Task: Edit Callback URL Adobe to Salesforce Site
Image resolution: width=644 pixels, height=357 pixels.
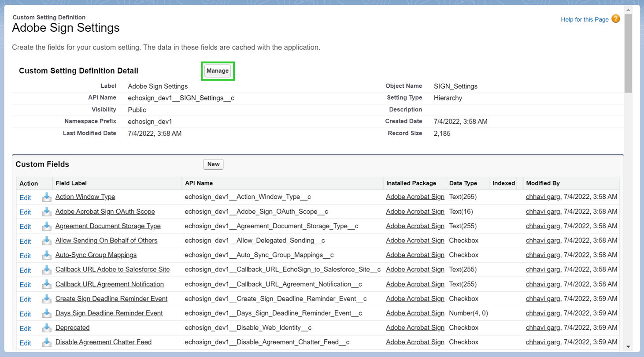Action: coord(25,270)
